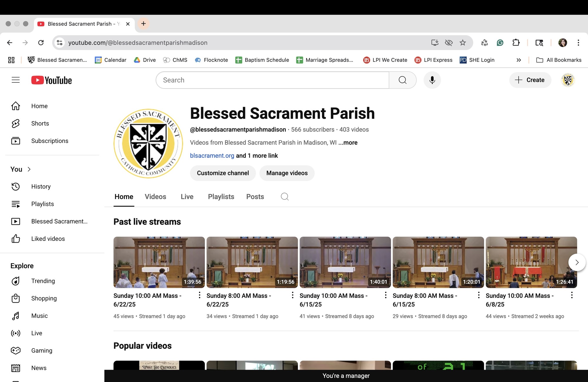Open Baptism Schedule bookmark

262,60
